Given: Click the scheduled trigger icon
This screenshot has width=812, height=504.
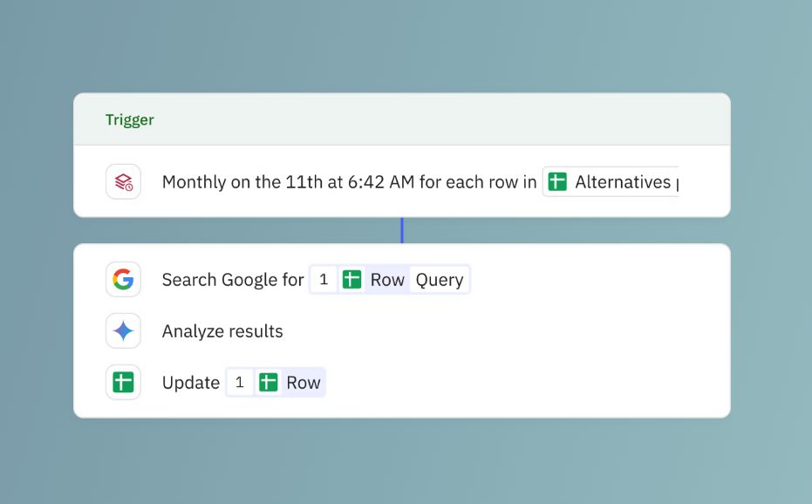Looking at the screenshot, I should [123, 181].
